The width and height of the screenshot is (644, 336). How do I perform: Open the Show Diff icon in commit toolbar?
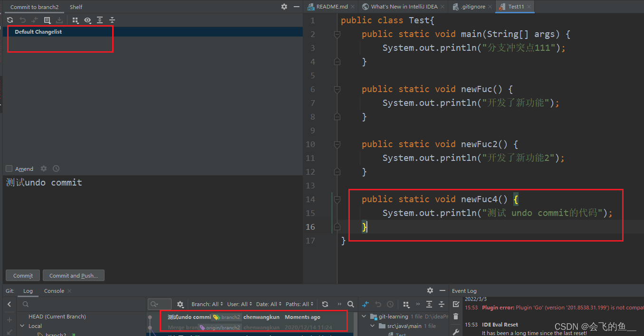pyautogui.click(x=46, y=20)
